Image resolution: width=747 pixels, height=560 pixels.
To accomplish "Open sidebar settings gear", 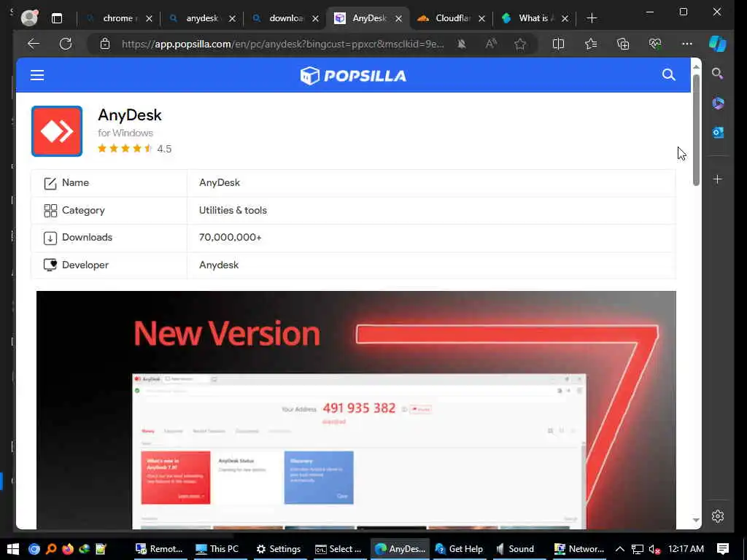I will pyautogui.click(x=718, y=516).
